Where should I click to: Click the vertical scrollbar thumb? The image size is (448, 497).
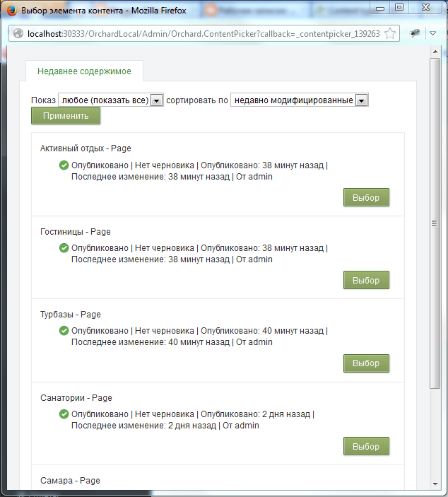point(435,223)
